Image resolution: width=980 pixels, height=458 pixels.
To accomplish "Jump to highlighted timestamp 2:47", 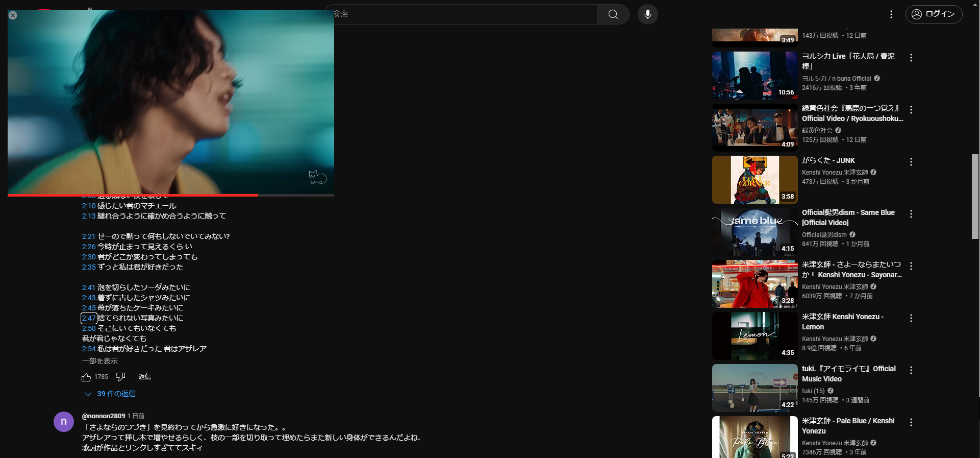I will (89, 318).
